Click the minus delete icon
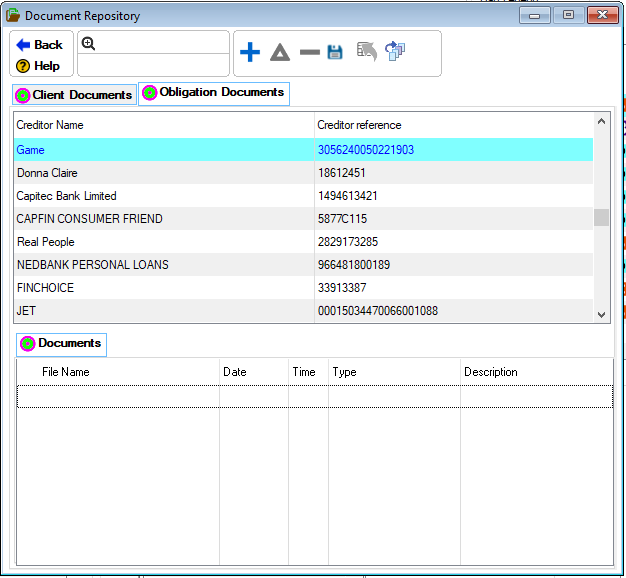Image resolution: width=626 pixels, height=578 pixels. coord(309,52)
